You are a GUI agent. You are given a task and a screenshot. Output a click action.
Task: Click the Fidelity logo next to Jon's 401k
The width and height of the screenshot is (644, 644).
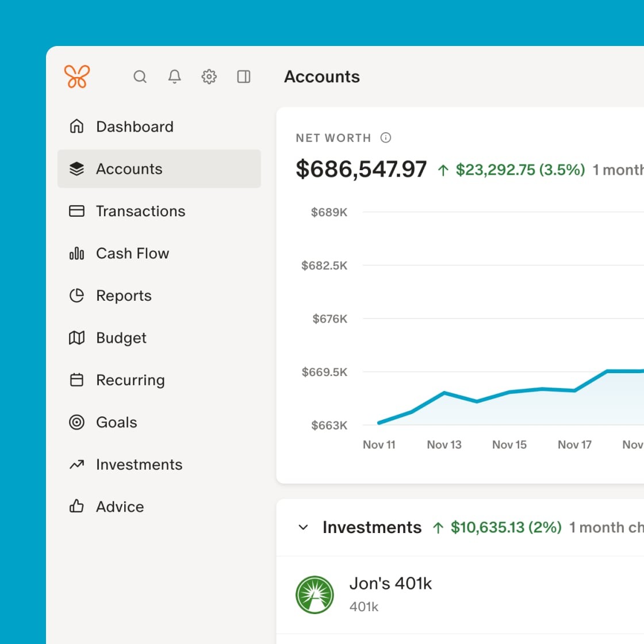315,595
